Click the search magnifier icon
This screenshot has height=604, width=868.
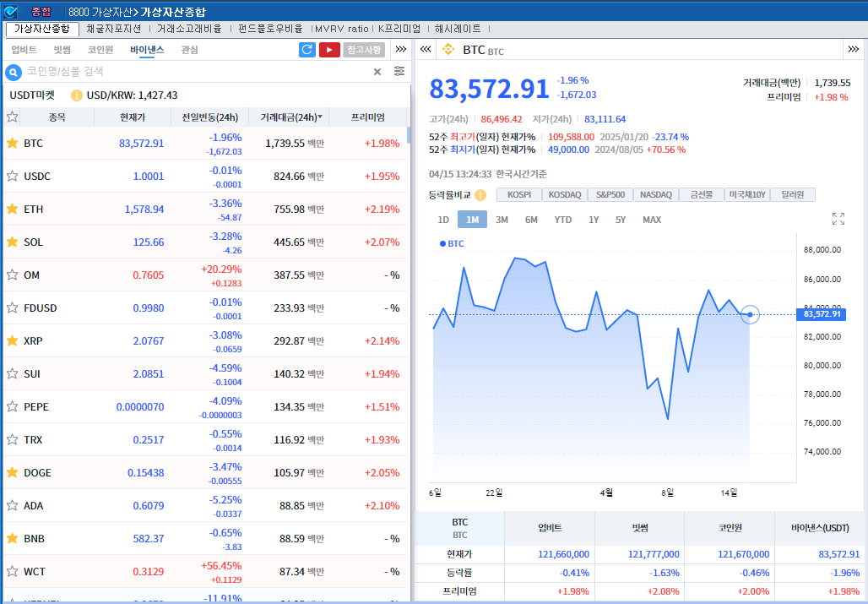pyautogui.click(x=14, y=72)
